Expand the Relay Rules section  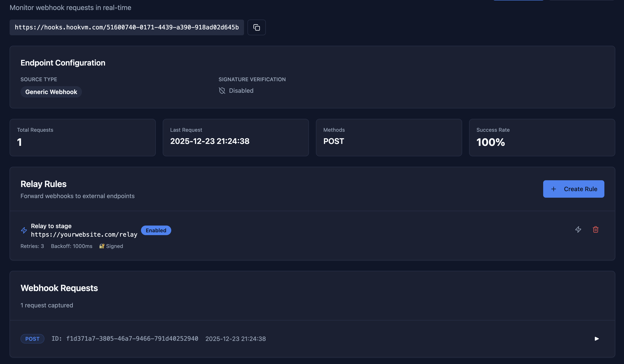(44, 184)
